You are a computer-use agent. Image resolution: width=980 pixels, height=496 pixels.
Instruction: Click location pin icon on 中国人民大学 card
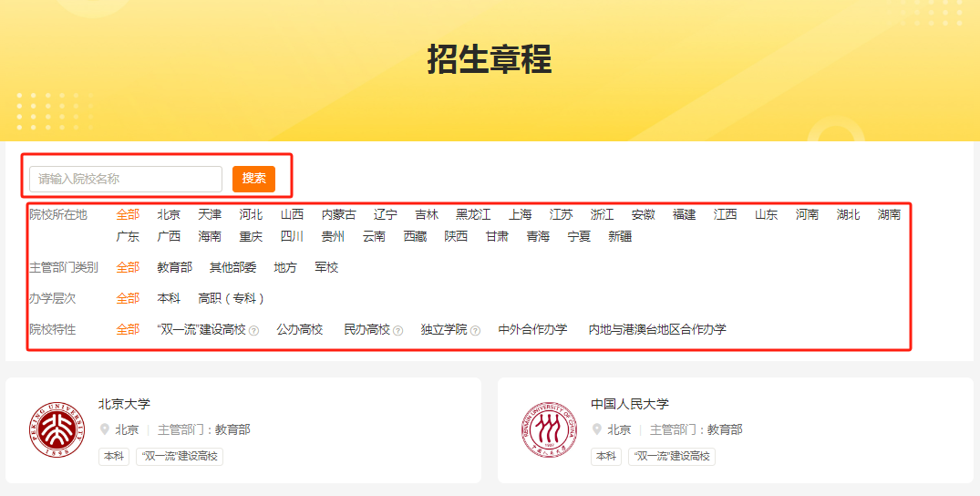click(x=597, y=429)
